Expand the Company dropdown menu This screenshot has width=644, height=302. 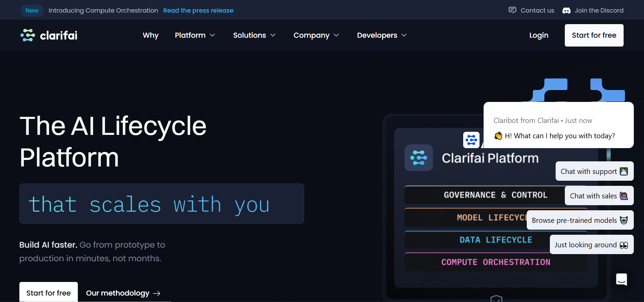pyautogui.click(x=316, y=35)
